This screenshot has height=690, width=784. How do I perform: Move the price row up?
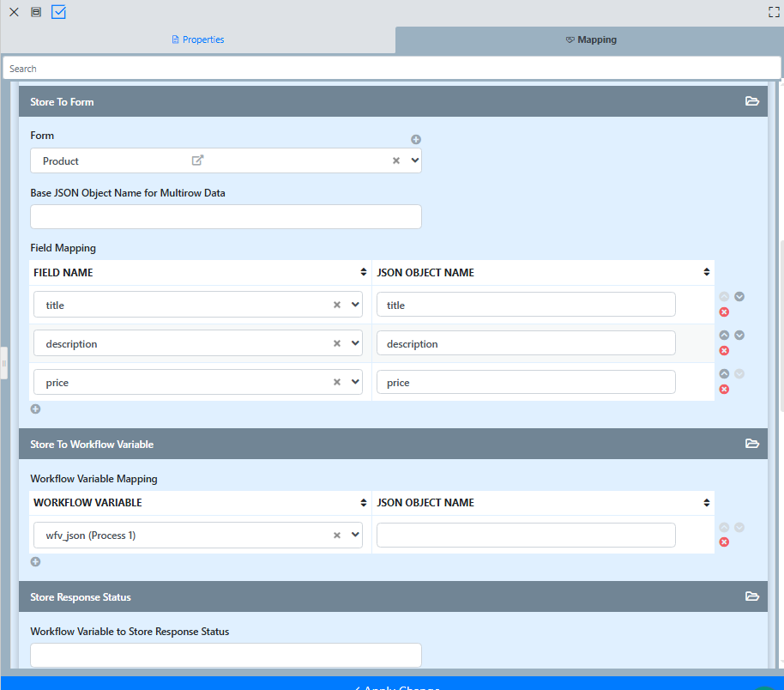pos(724,374)
